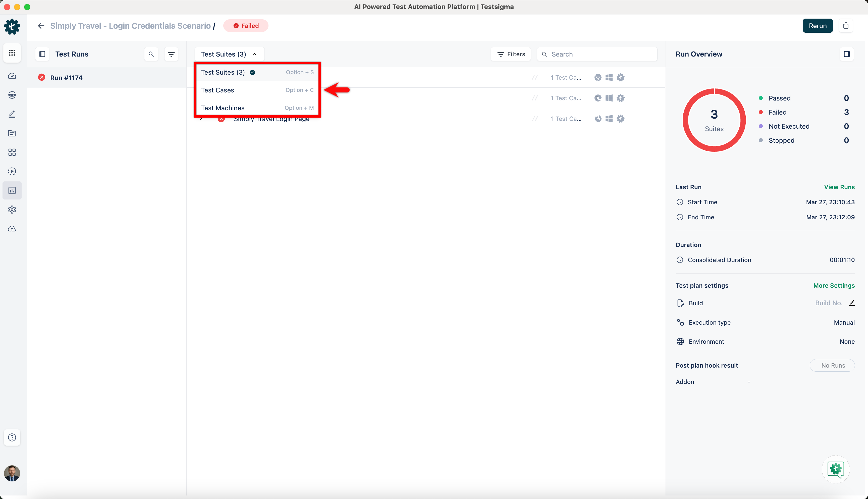Viewport: 868px width, 499px height.
Task: Expand the Simply Travel Login Page suite row
Action: tap(201, 119)
